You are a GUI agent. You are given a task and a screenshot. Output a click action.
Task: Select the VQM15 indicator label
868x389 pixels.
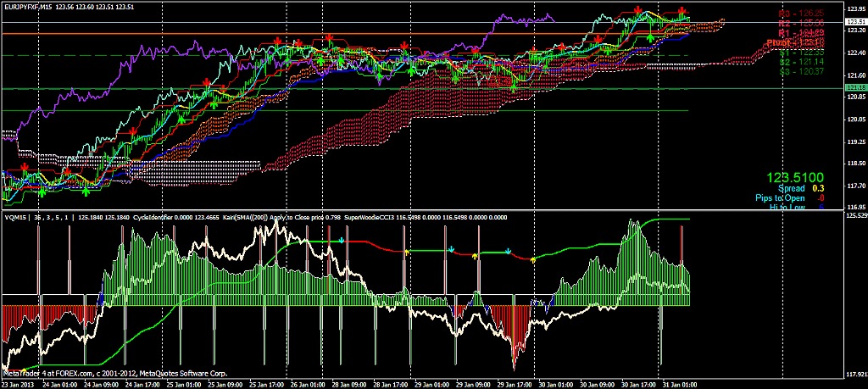pyautogui.click(x=15, y=217)
